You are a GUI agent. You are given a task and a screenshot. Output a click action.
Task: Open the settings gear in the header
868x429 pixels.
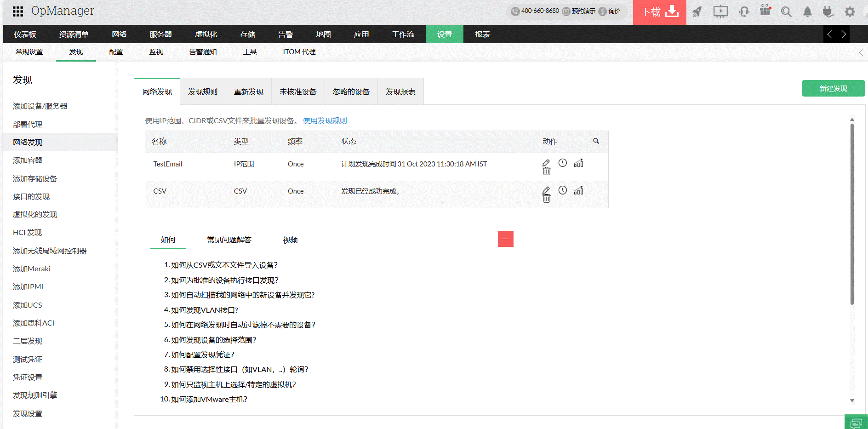pos(849,11)
